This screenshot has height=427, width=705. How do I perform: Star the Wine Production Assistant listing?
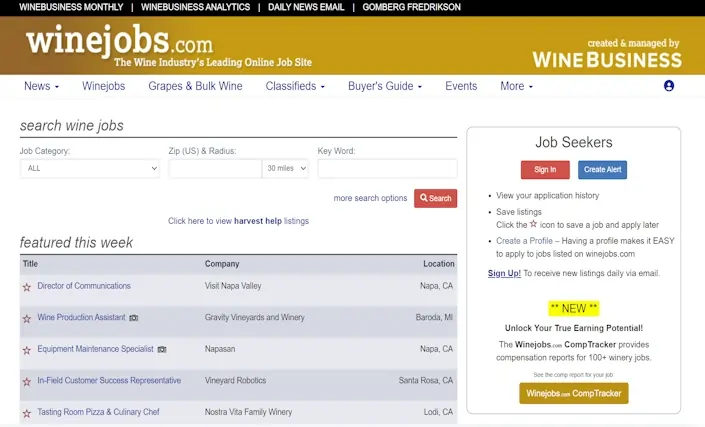27,318
